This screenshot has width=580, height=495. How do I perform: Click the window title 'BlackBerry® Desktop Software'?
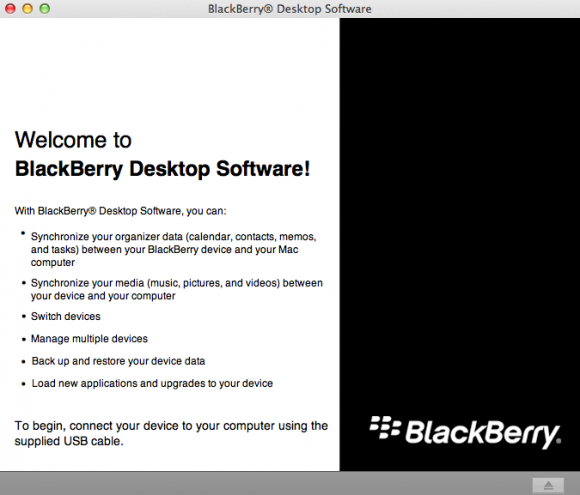pyautogui.click(x=290, y=9)
